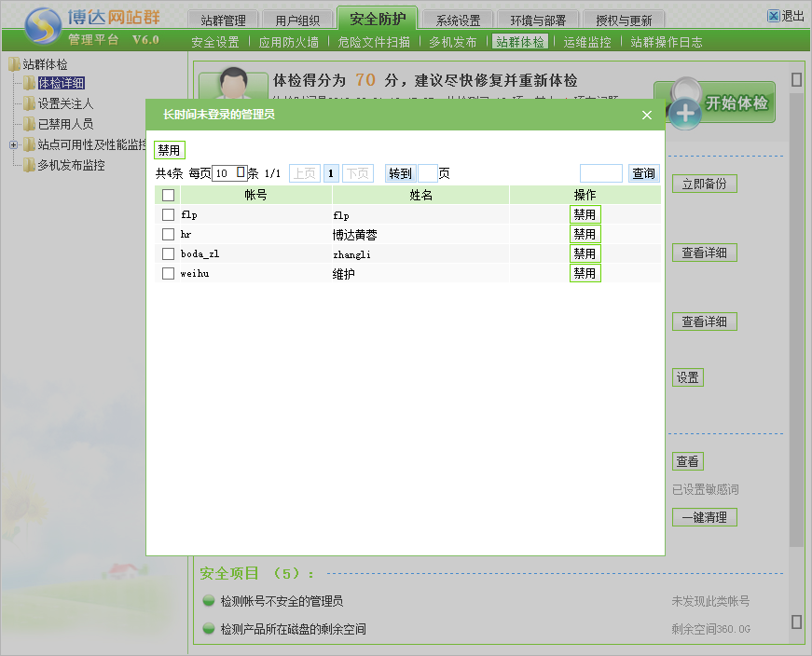
Task: Expand the 站点可用性及性能监控 tree node
Action: (x=13, y=144)
